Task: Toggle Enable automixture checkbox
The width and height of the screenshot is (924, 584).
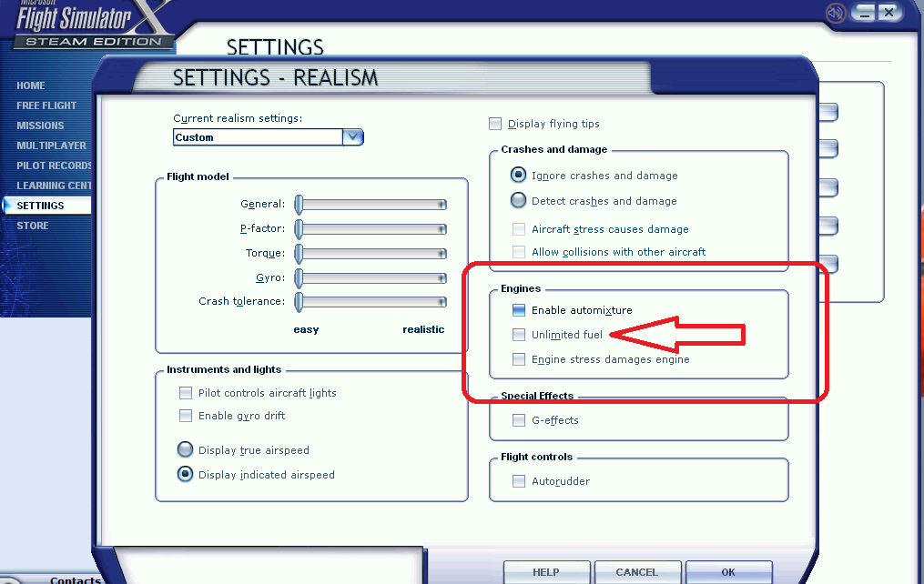Action: tap(519, 310)
